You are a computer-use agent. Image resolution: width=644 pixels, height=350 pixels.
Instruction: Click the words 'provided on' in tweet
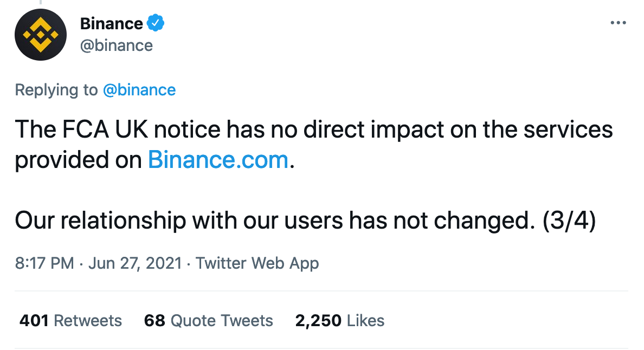coord(79,160)
